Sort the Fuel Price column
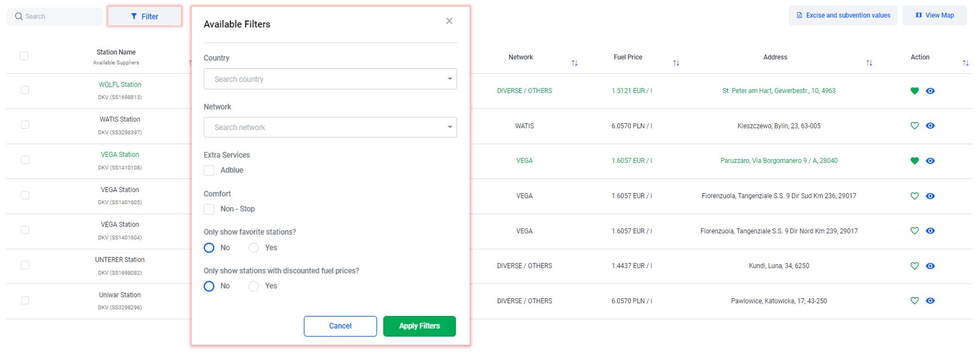980x360 pixels. (x=676, y=63)
